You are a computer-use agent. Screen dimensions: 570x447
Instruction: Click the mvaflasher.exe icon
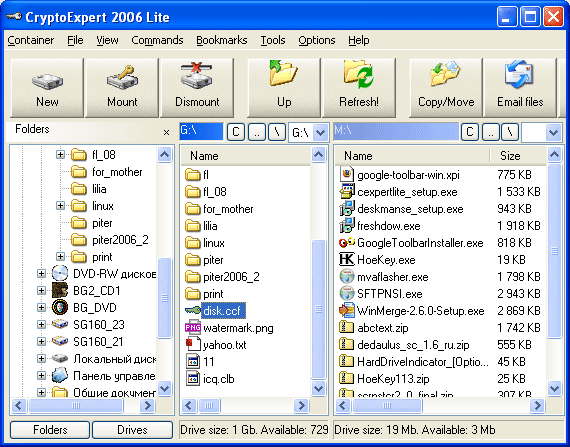click(346, 277)
